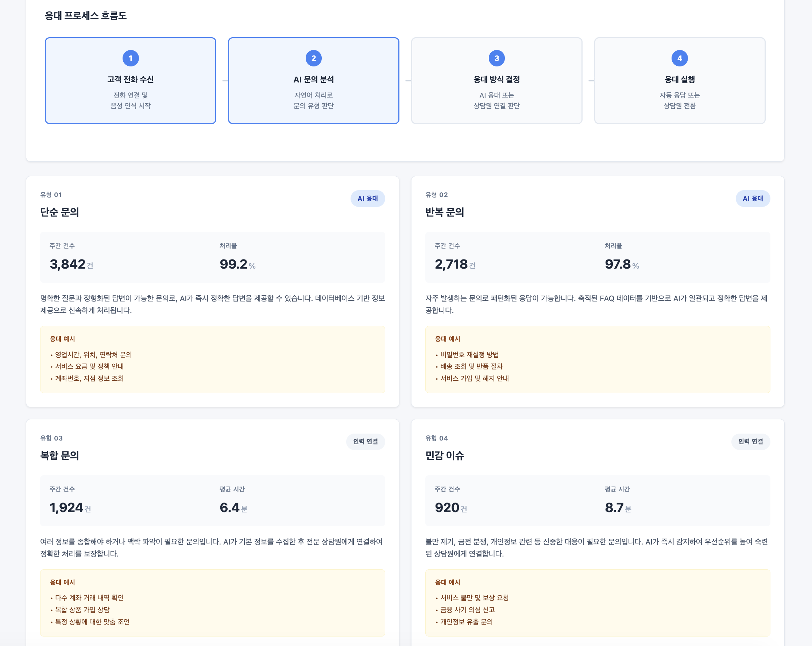Click the step 3 number circle
The image size is (812, 646).
click(x=496, y=58)
